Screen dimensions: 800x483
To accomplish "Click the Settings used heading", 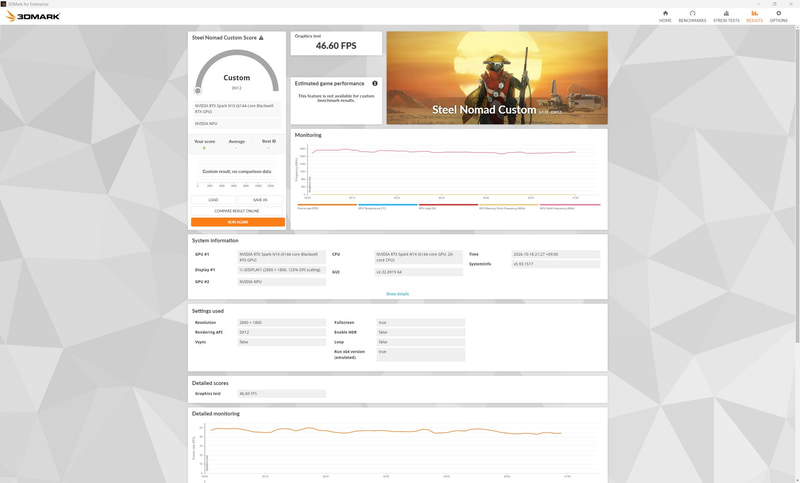I will [x=208, y=311].
